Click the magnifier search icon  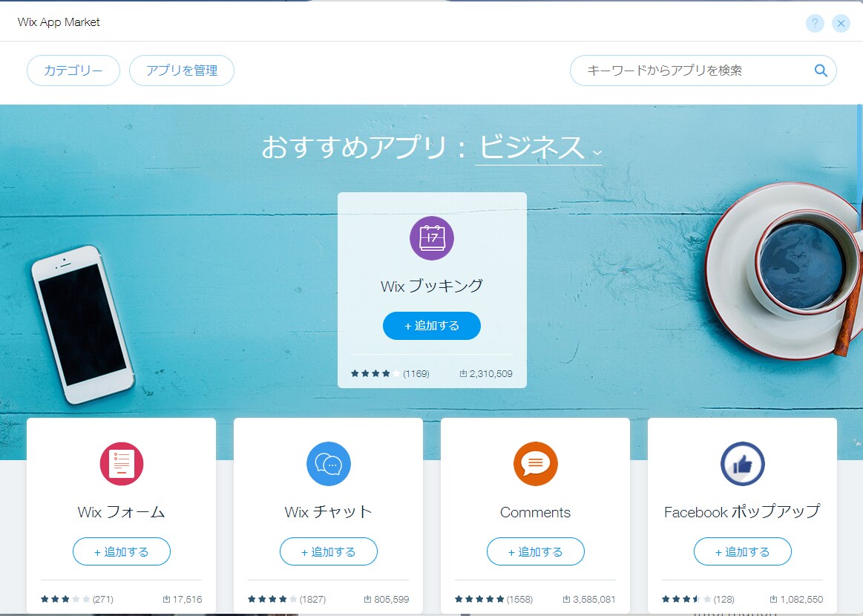tap(821, 71)
